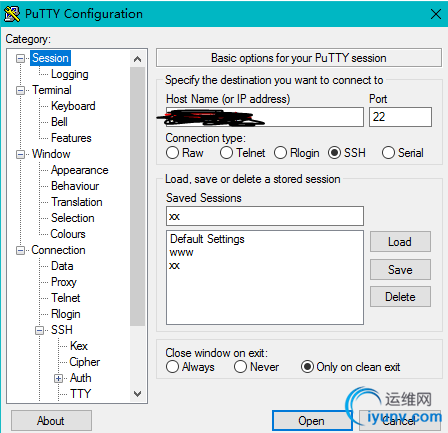Open the SSH category in tree

coord(62,330)
